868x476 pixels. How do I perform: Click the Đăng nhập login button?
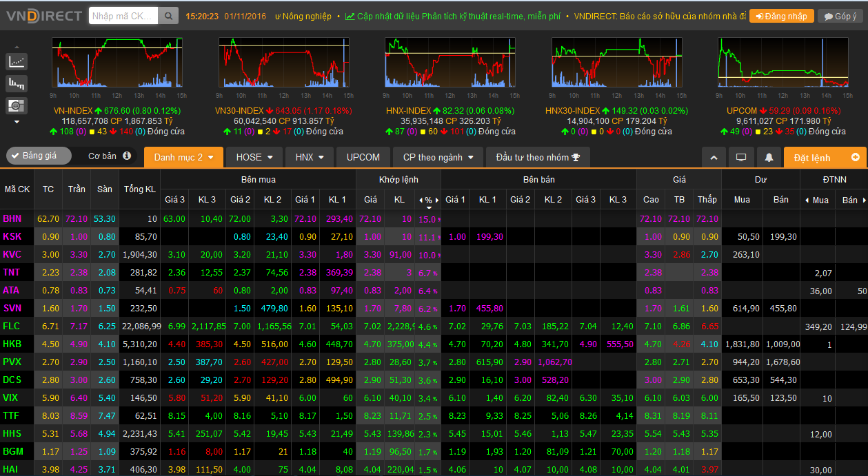(x=782, y=16)
